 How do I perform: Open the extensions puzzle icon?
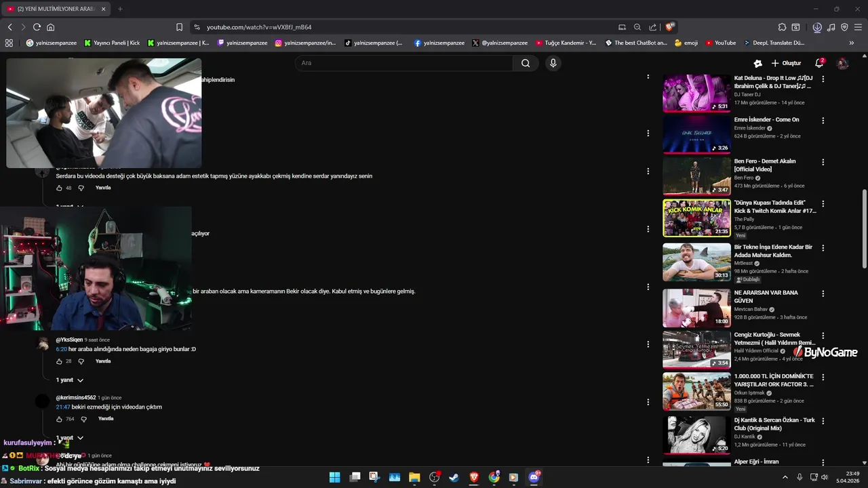pos(782,27)
